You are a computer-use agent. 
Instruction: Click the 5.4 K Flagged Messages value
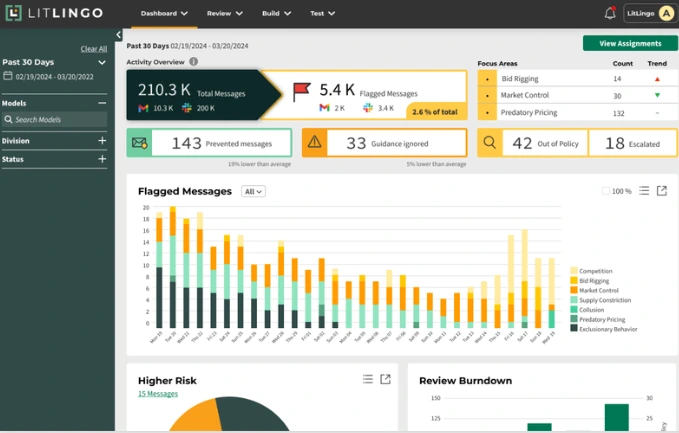[337, 90]
